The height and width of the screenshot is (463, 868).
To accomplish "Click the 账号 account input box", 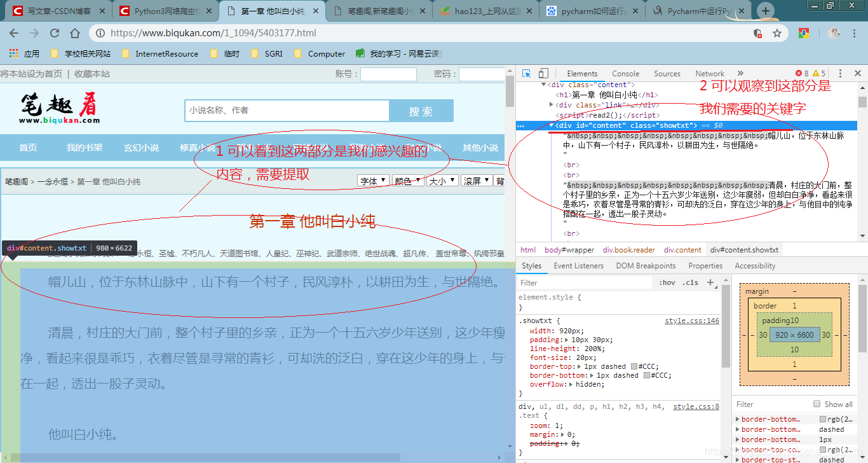I will point(388,74).
